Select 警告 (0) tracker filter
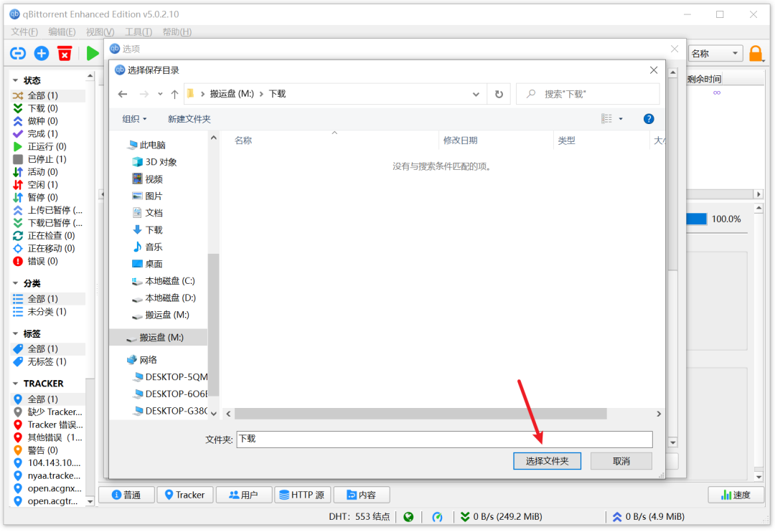This screenshot has height=532, width=775. point(42,450)
